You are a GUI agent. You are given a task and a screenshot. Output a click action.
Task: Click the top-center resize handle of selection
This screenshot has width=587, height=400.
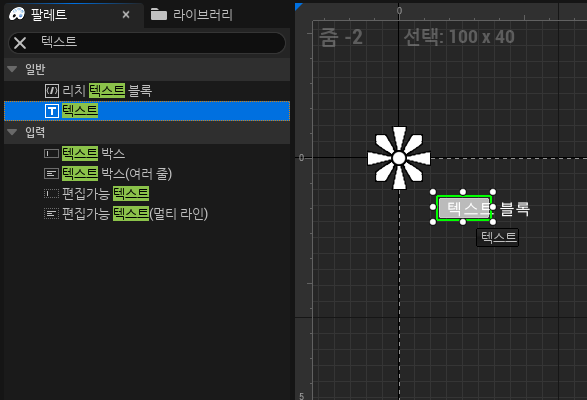tap(463, 192)
